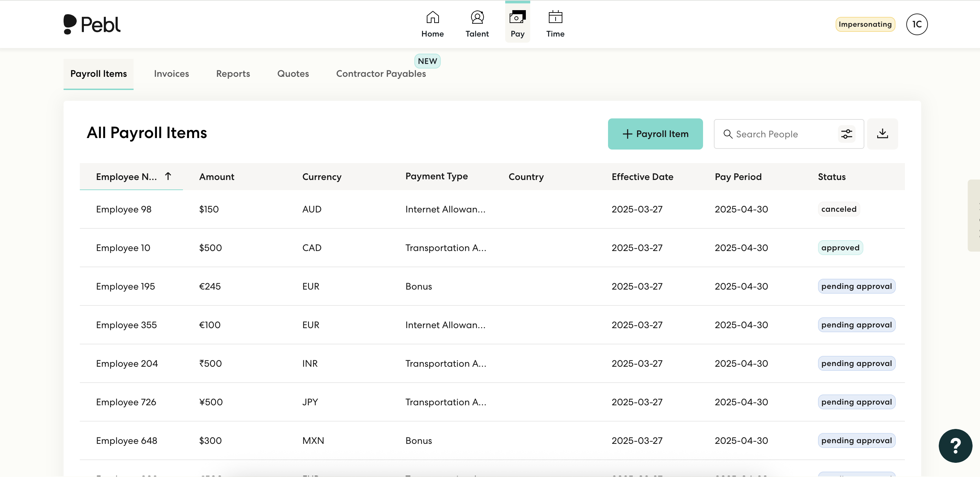Click the Home icon in top navigation
The width and height of the screenshot is (980, 477).
click(x=432, y=18)
